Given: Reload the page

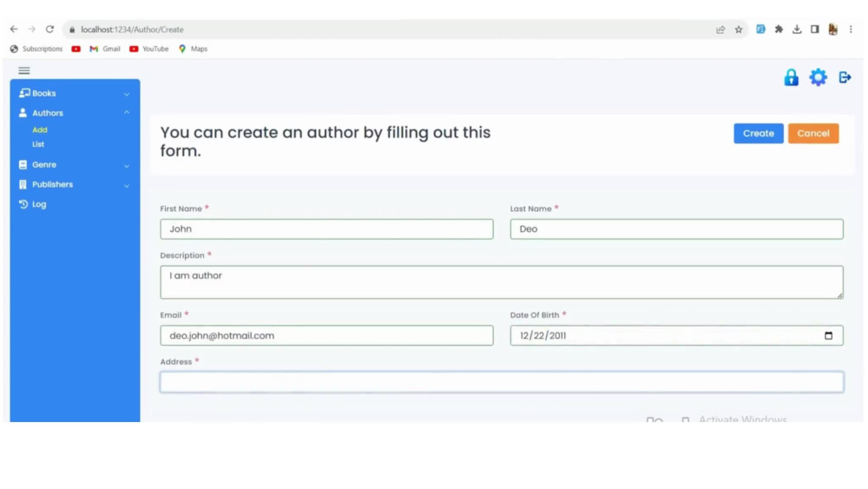Looking at the screenshot, I should (x=49, y=30).
